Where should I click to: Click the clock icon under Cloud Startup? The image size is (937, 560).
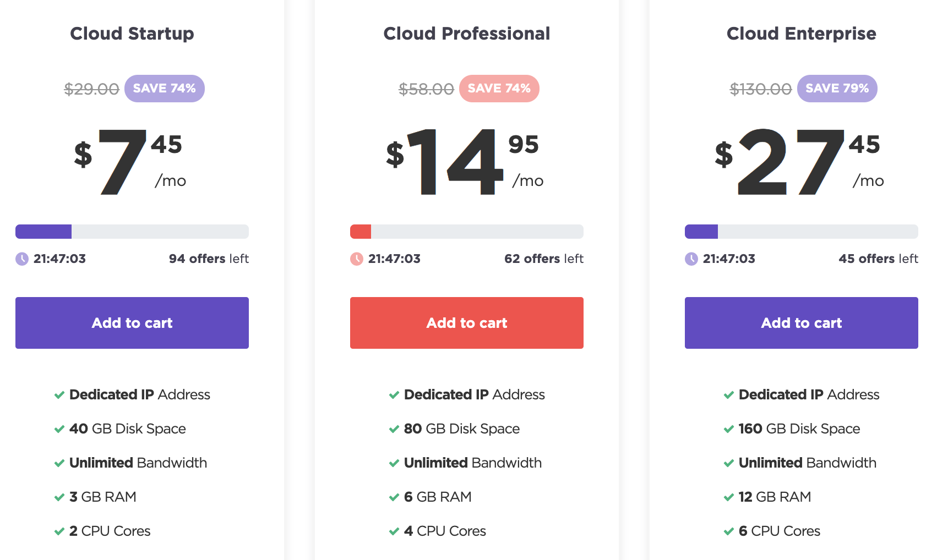[22, 259]
